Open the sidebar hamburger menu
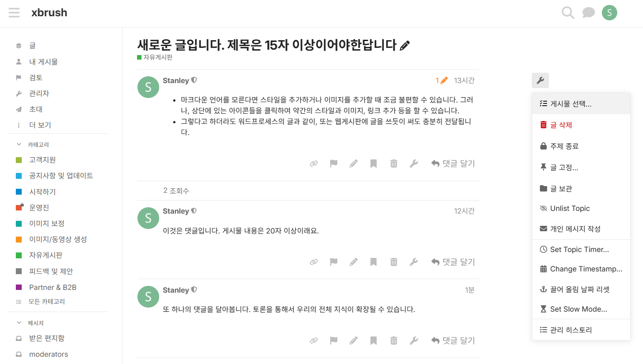 click(x=14, y=13)
